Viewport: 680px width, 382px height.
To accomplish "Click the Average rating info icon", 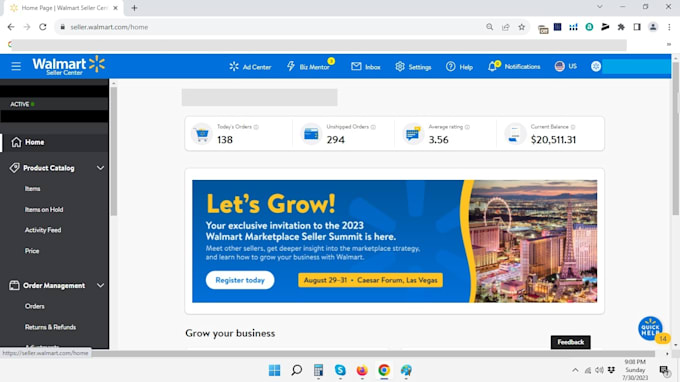I will [467, 127].
